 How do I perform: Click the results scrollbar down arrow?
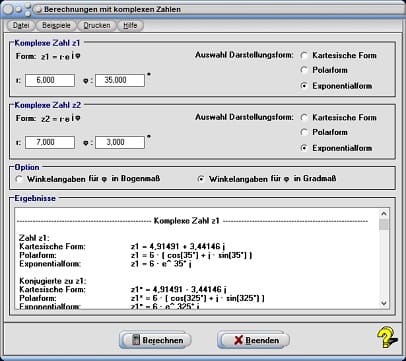click(x=384, y=303)
